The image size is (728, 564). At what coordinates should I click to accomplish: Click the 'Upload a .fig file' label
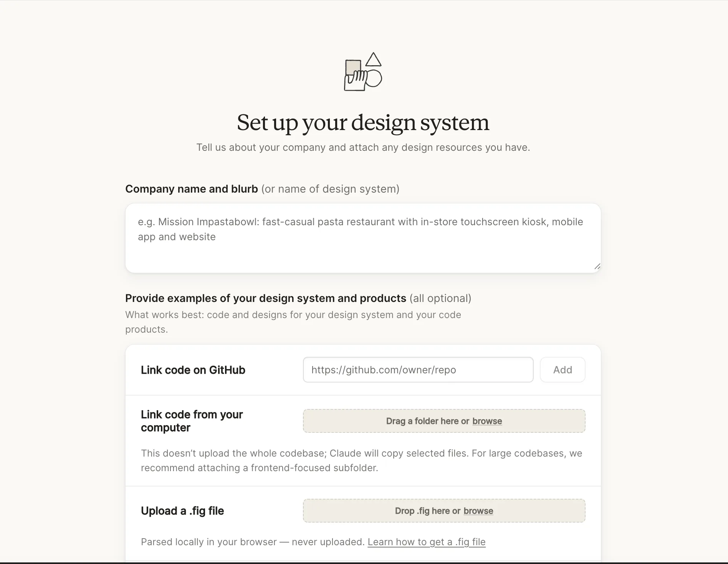coord(182,511)
